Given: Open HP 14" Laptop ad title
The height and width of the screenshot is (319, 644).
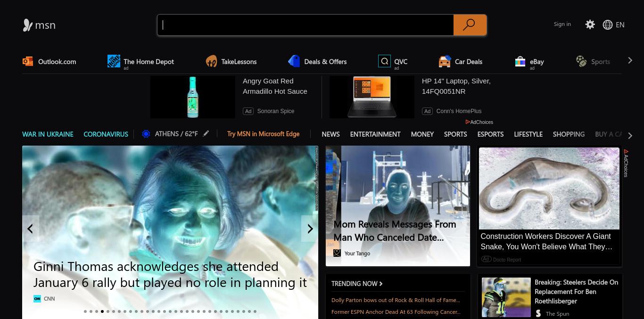Looking at the screenshot, I should click(456, 86).
